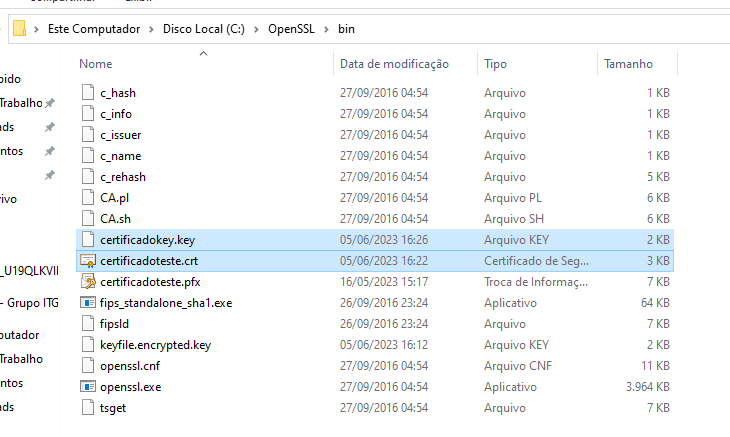
Task: Click the 3.964 KB size cell
Action: tap(648, 387)
